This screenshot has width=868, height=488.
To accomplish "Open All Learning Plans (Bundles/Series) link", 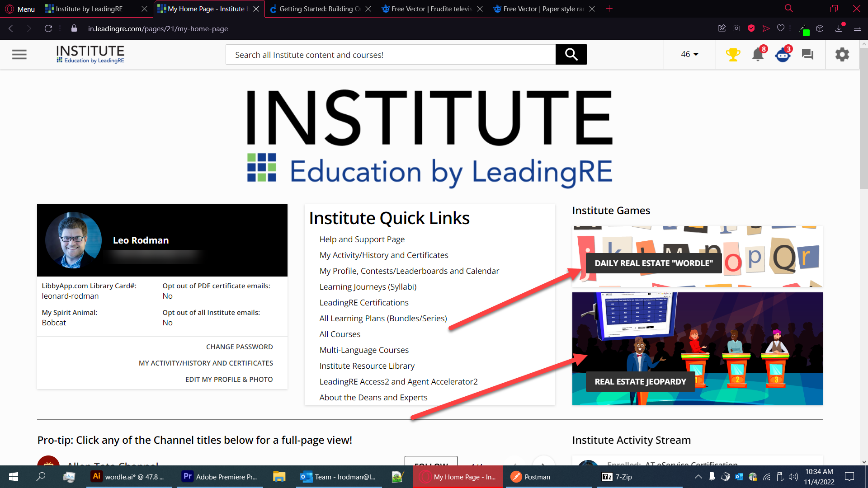I will (383, 319).
